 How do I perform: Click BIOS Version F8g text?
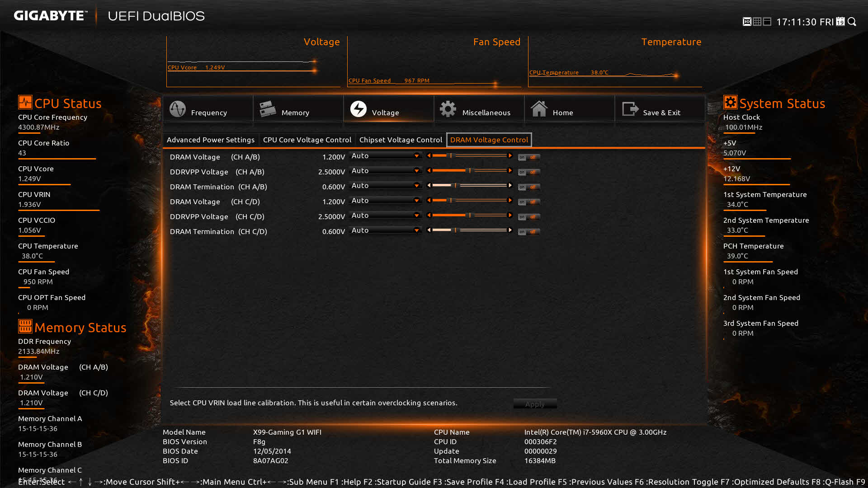(259, 442)
